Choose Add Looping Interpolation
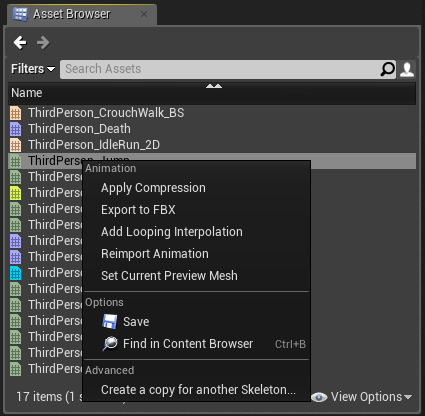The image size is (425, 416). (x=197, y=232)
